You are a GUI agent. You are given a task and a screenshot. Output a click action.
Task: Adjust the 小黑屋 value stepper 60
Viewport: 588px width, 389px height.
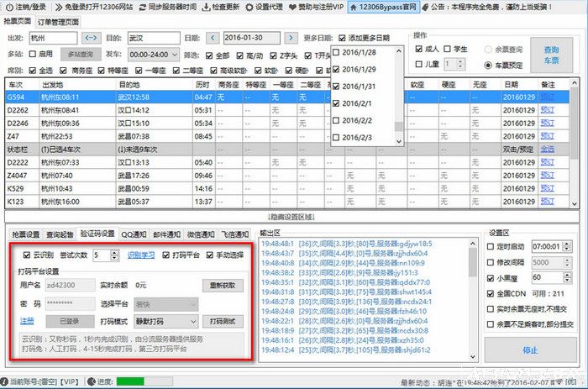point(567,277)
